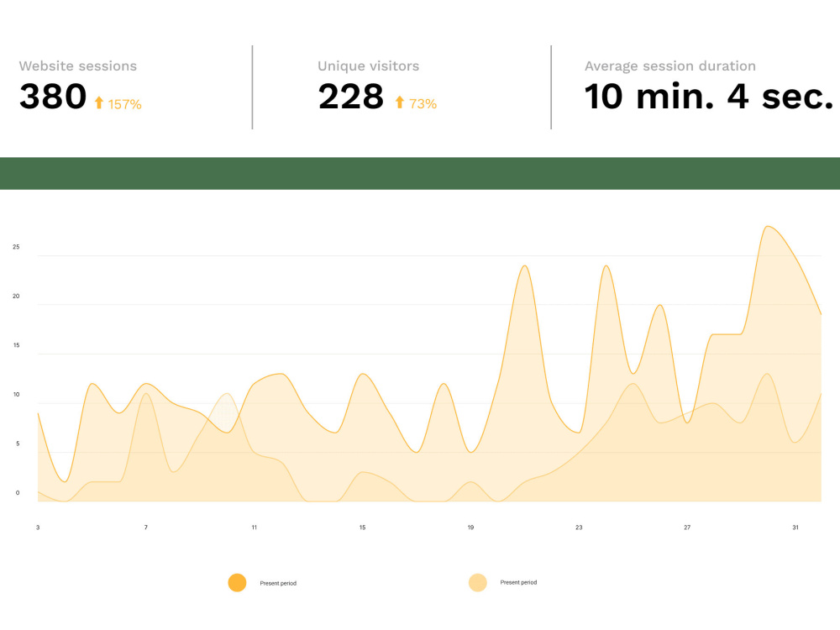Click the 20 label on the y-axis

click(16, 297)
